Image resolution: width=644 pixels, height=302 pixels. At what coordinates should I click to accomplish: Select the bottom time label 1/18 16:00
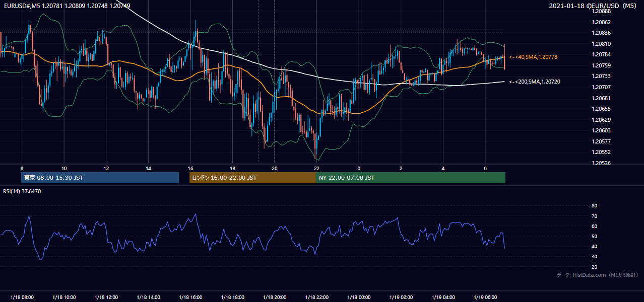190,297
